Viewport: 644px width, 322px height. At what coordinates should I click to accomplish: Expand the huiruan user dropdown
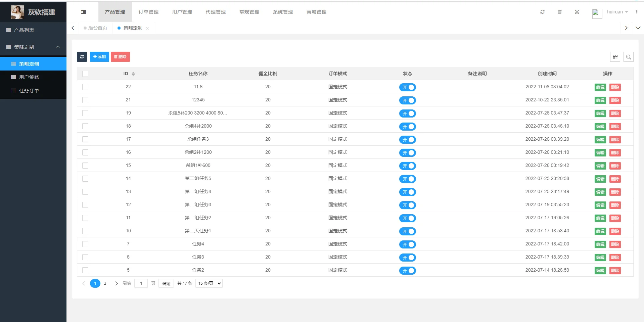click(617, 12)
